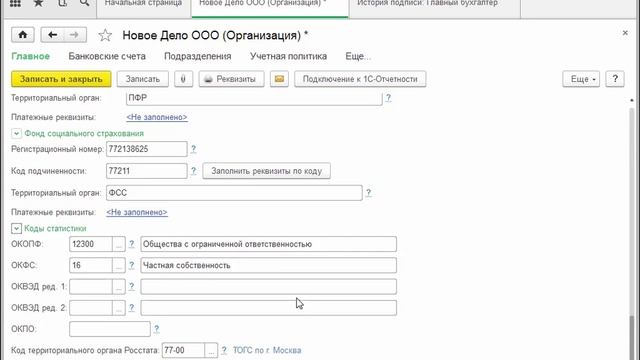Show hint for ОКВЭД ред. 2
The image size is (640, 360).
[x=131, y=308]
